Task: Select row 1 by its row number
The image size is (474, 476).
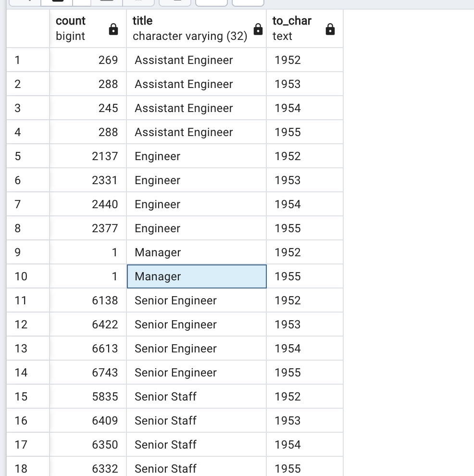Action: point(28,60)
